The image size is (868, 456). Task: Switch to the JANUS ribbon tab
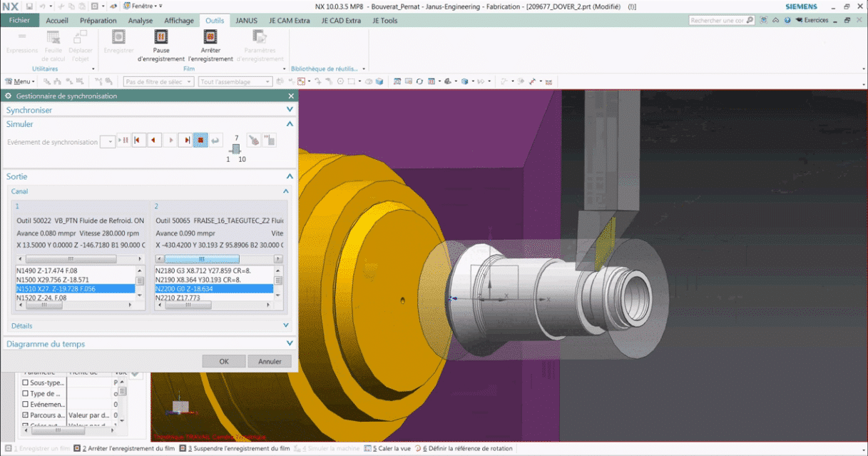[247, 21]
